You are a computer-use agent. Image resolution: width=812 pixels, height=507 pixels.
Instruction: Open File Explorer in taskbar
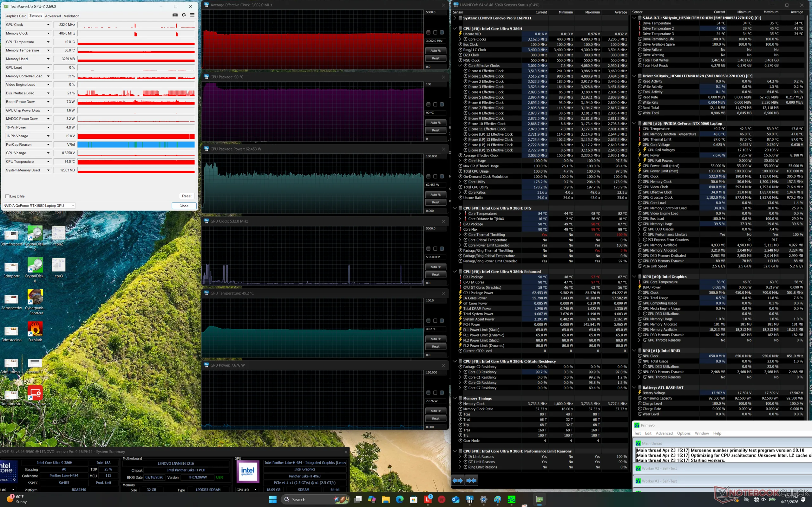point(386,500)
